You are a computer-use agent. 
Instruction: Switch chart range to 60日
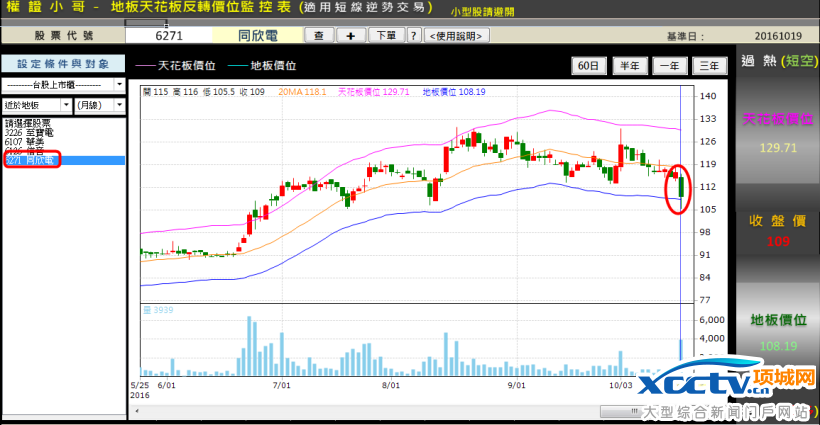[589, 66]
